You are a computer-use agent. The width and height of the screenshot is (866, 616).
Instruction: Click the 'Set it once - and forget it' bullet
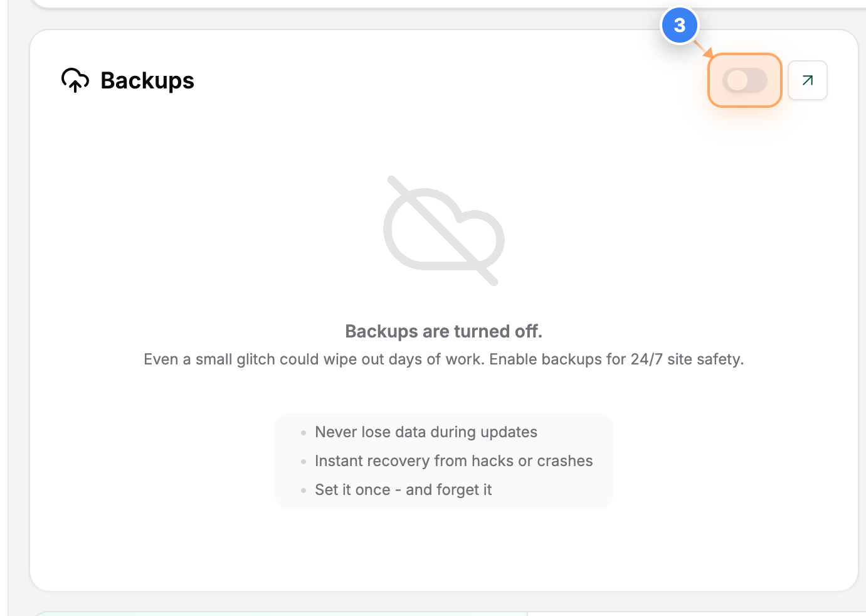(x=403, y=489)
